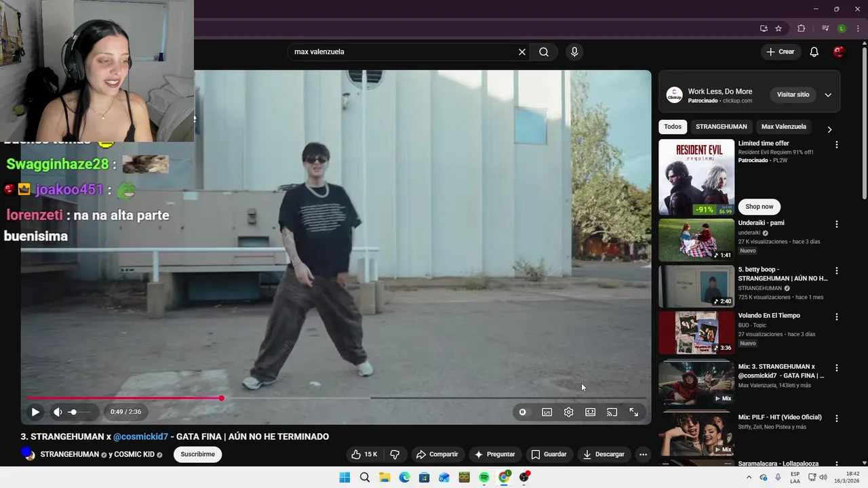Show hidden system tray icons

click(x=749, y=477)
